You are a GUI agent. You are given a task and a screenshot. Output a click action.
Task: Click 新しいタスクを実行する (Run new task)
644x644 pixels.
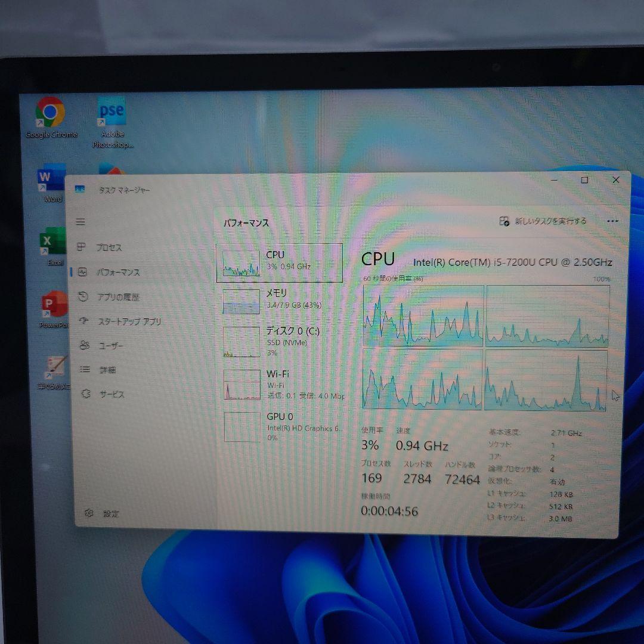click(x=543, y=221)
